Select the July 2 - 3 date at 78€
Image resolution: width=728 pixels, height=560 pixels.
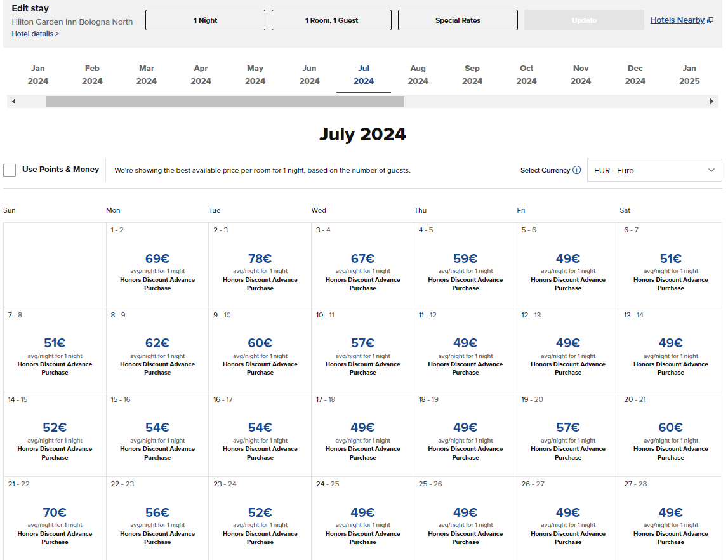click(x=260, y=265)
